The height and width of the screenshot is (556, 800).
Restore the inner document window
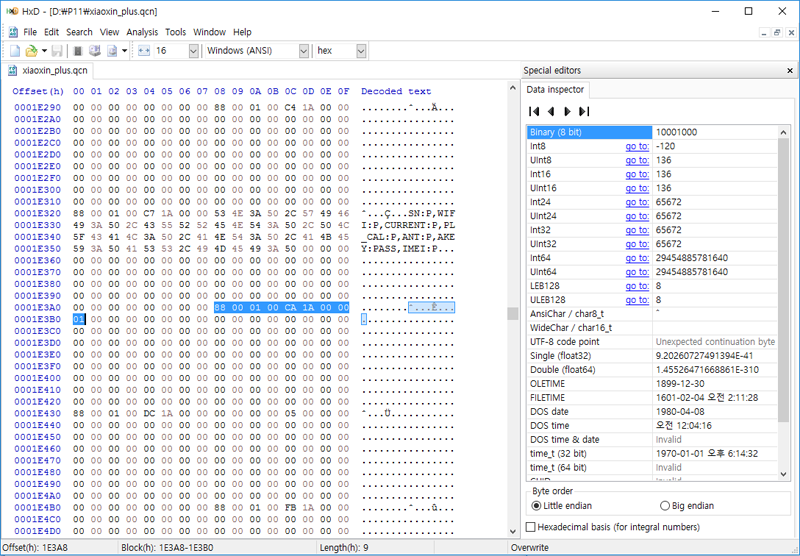tap(777, 33)
